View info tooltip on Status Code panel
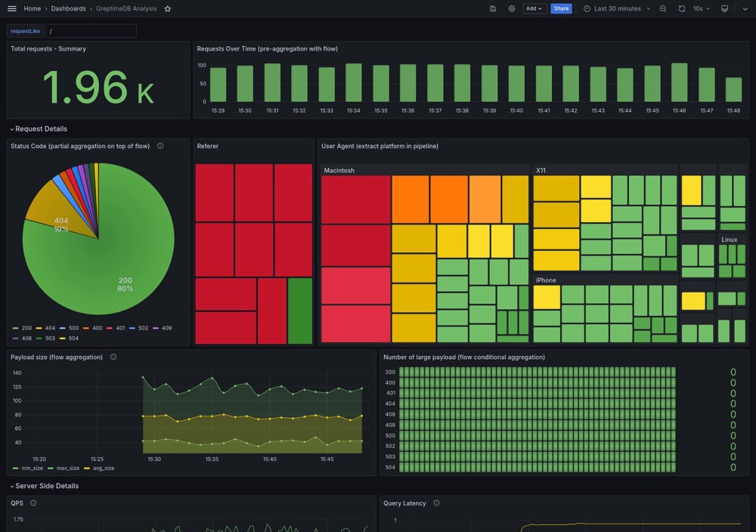This screenshot has width=756, height=532. click(160, 146)
